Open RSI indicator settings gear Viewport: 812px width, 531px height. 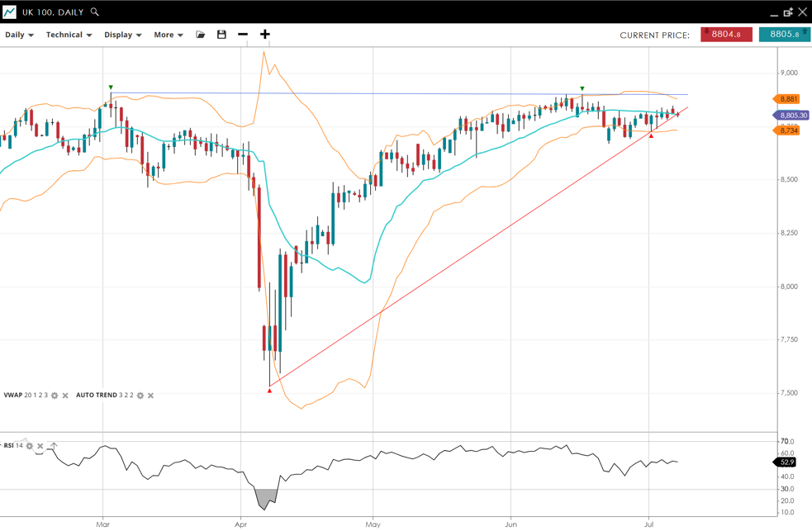click(30, 446)
